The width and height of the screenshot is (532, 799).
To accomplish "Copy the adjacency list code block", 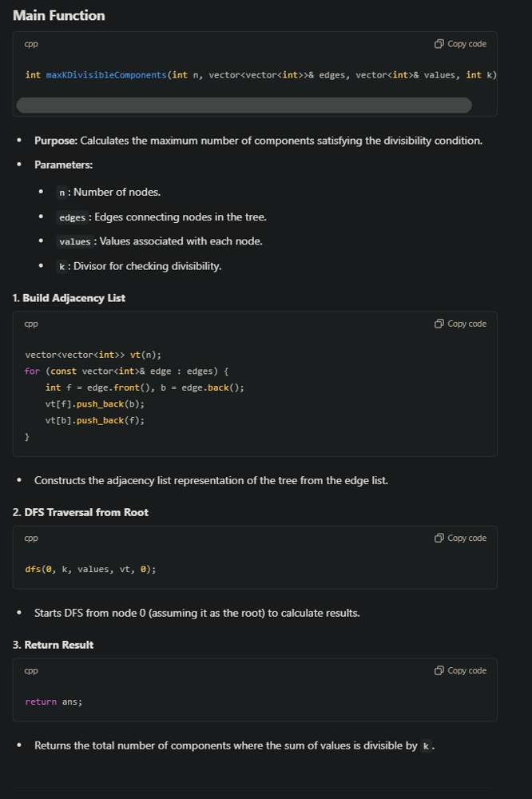I will 460,324.
